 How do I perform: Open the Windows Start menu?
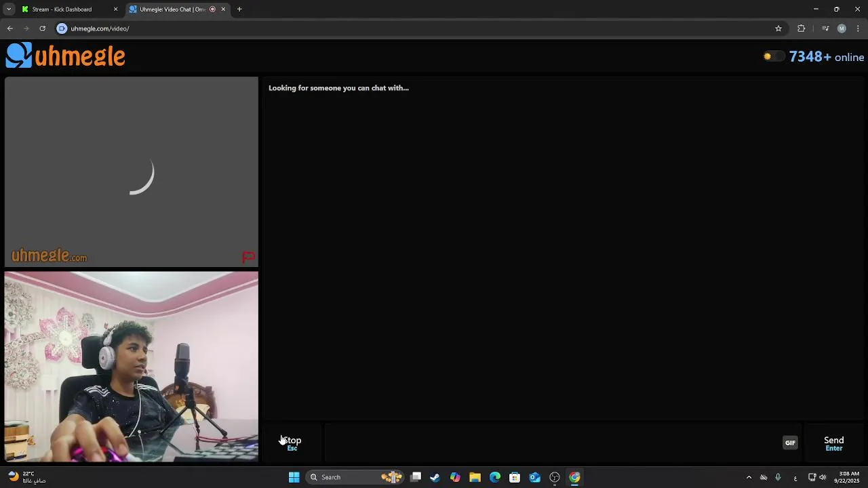click(294, 477)
